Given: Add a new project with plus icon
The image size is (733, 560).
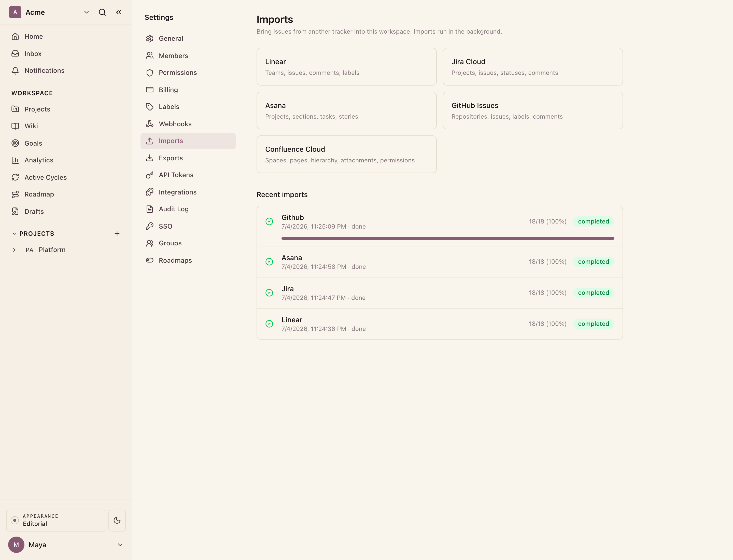Looking at the screenshot, I should [117, 234].
